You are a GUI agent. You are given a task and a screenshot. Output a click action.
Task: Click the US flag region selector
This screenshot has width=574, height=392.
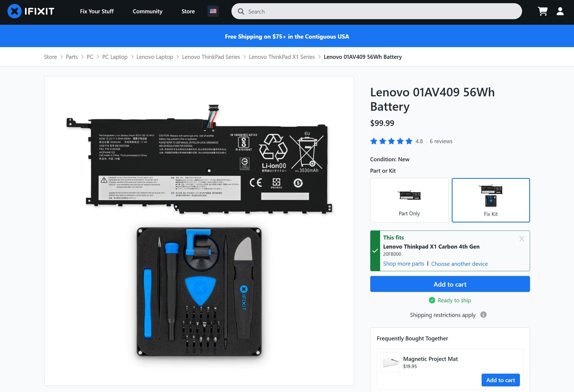(213, 11)
